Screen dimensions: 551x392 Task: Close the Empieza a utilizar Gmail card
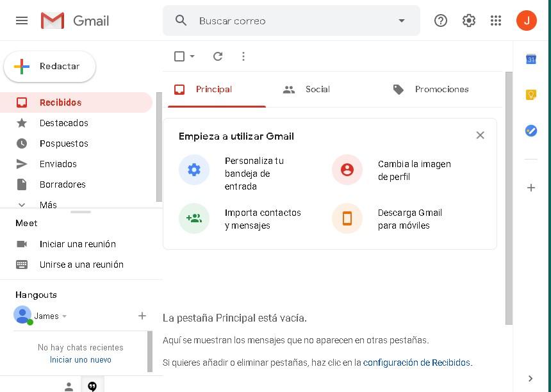480,135
